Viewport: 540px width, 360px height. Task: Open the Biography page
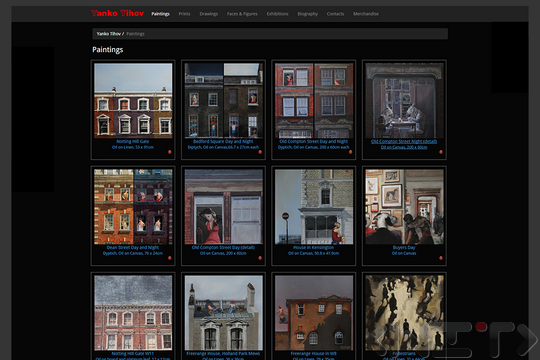308,14
